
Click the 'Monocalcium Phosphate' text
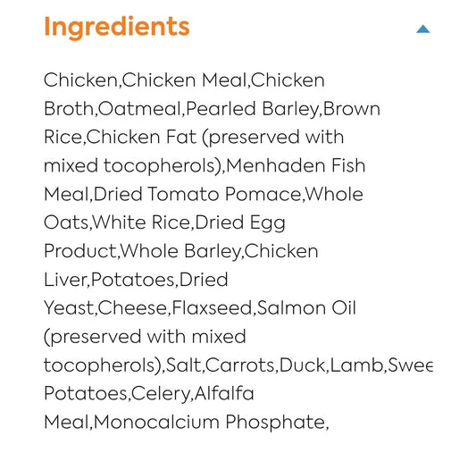[x=210, y=423]
